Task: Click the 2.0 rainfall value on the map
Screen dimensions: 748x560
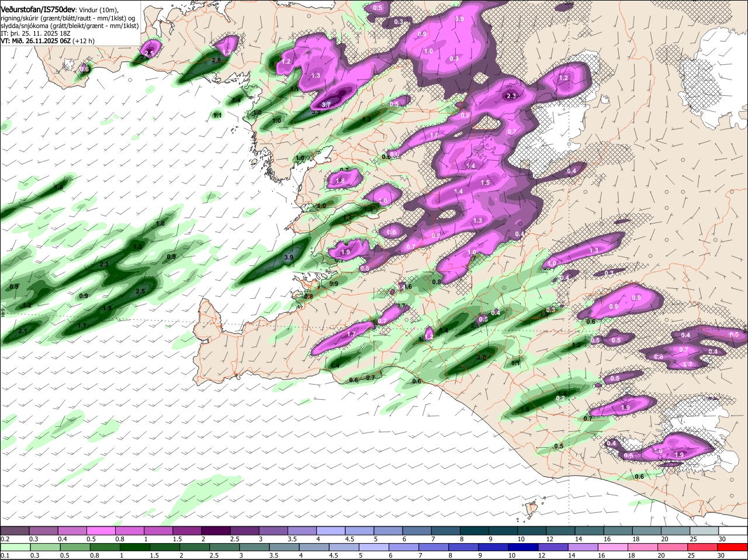Action: click(482, 357)
